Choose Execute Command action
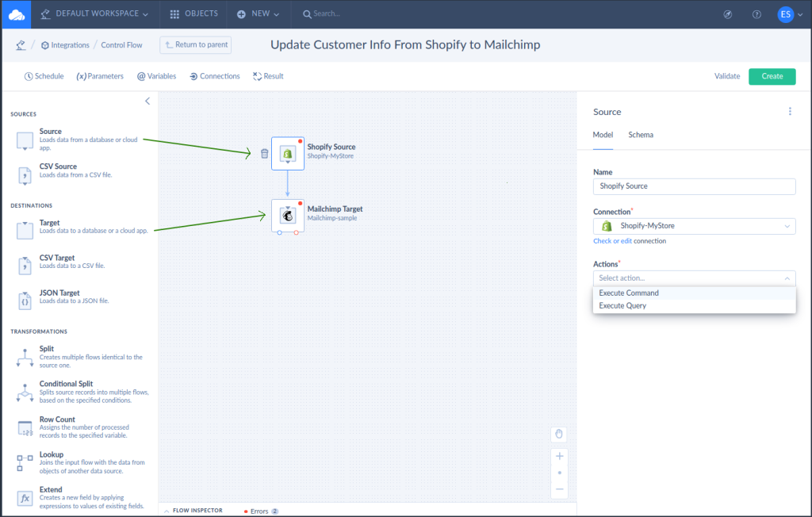Image resolution: width=812 pixels, height=517 pixels. pos(695,293)
